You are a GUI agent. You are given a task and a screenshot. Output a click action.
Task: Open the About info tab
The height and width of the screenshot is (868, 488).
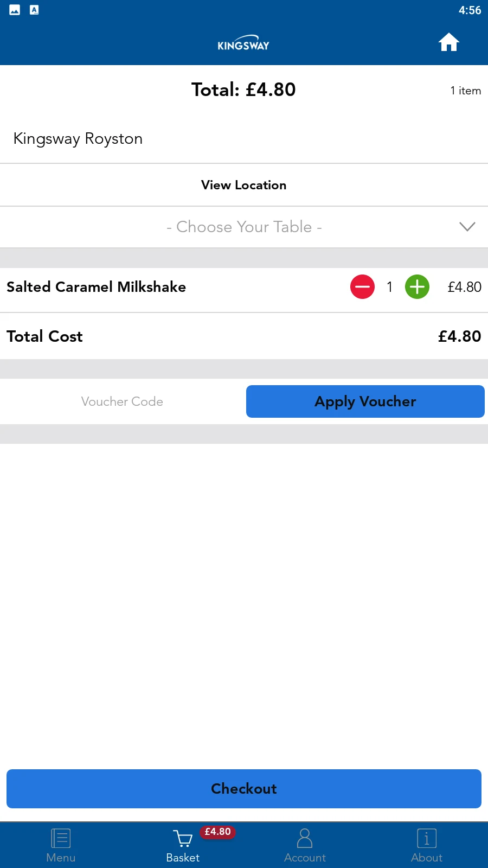pos(427,845)
